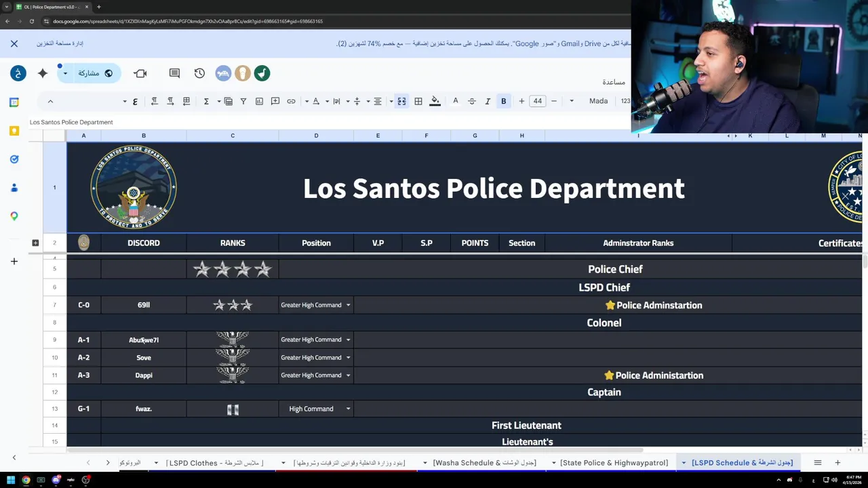Open Google Keep side panel

pos(14,131)
